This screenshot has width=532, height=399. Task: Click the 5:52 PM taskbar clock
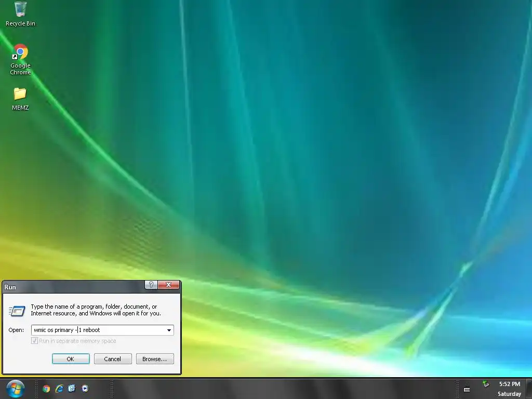[509, 384]
